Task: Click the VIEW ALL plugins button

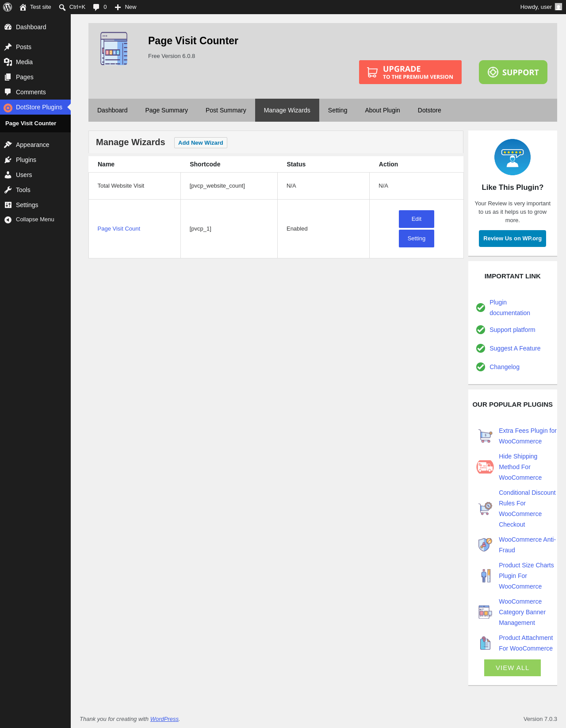Action: (x=512, y=668)
